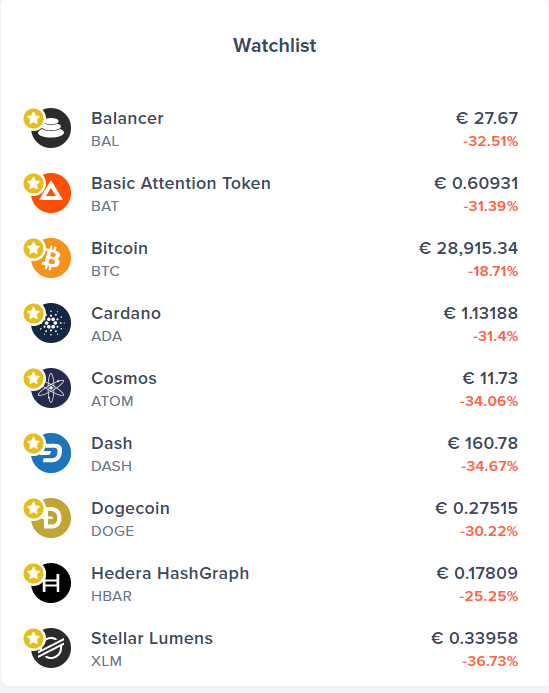The image size is (549, 693).
Task: Click the Cardano coin logo
Action: click(51, 323)
